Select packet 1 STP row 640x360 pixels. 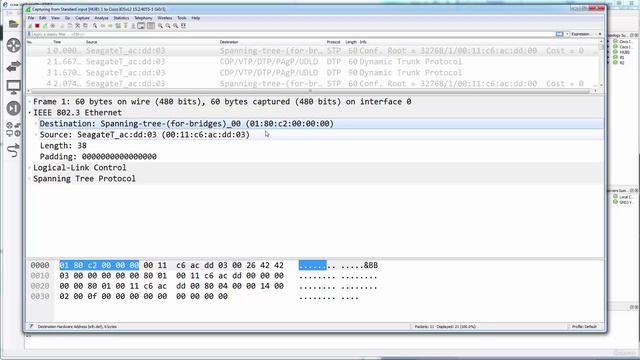(x=312, y=51)
